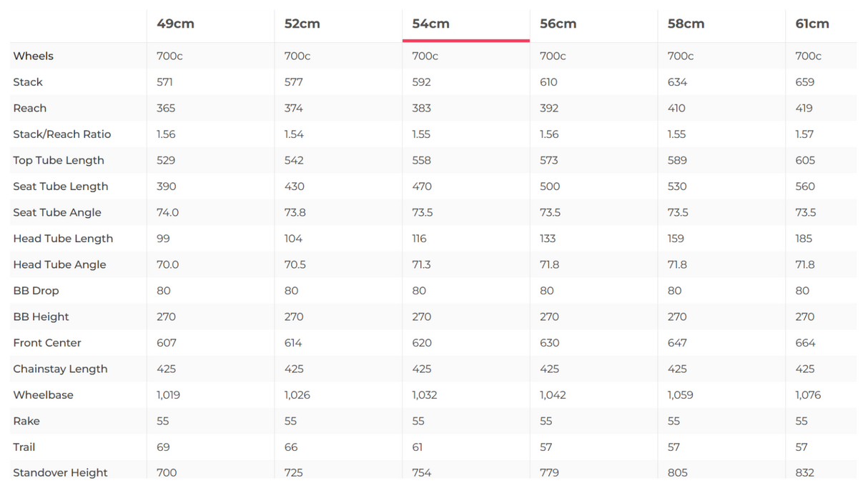The image size is (868, 488).
Task: Select the Front Center row label
Action: [47, 343]
